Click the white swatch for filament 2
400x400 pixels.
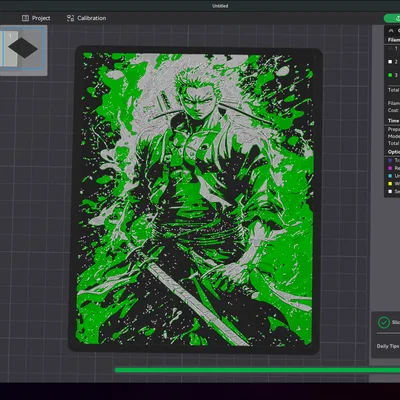pyautogui.click(x=390, y=62)
